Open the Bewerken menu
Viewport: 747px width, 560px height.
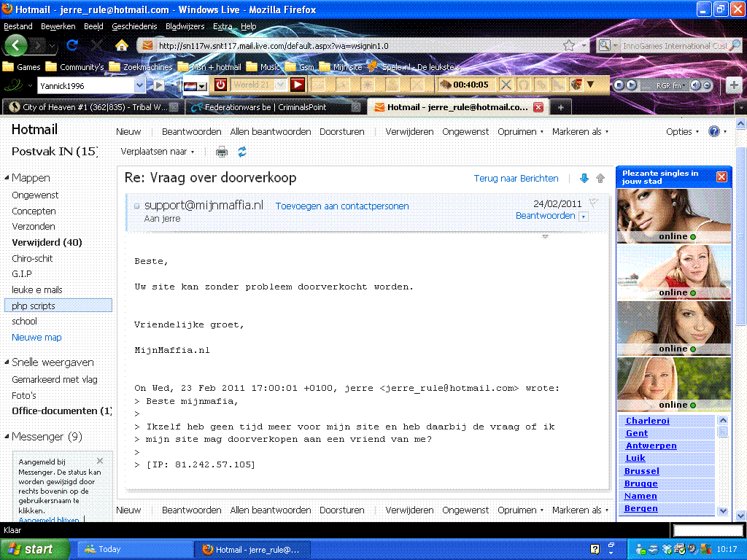(58, 26)
